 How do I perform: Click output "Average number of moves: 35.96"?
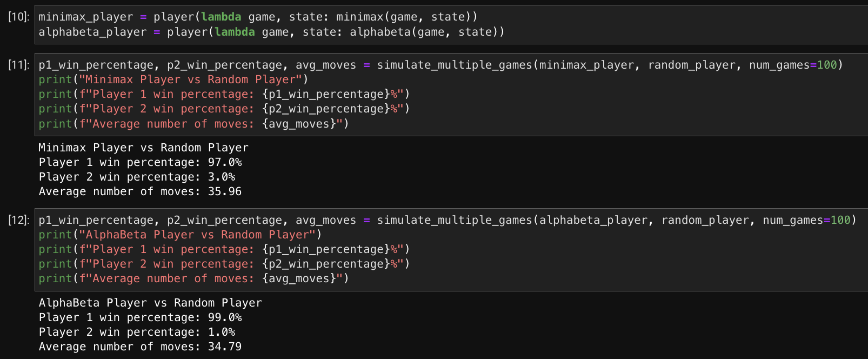tap(140, 191)
